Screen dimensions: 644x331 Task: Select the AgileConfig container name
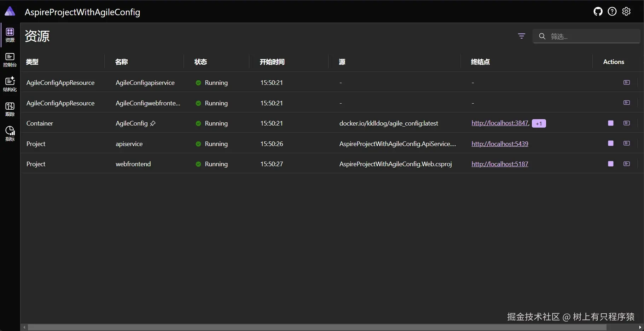tap(132, 123)
